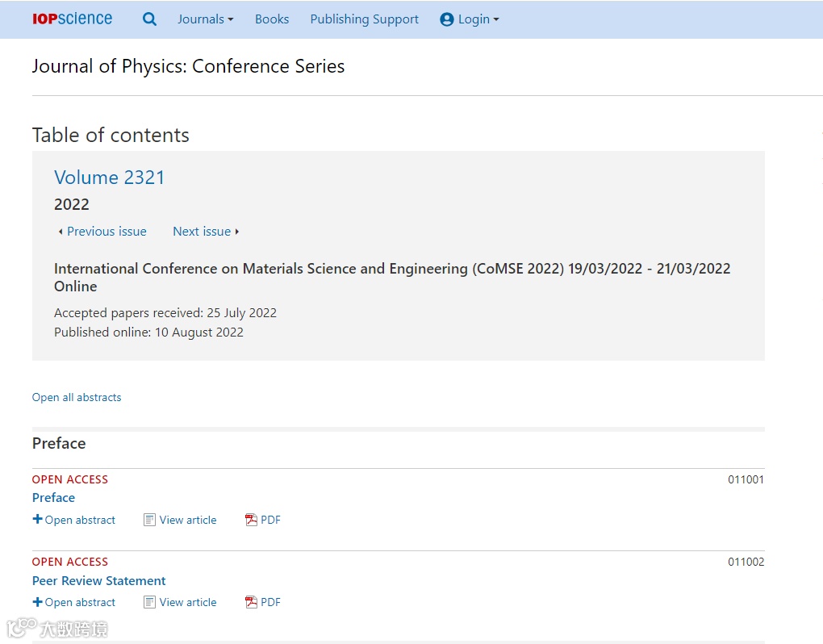Open the search magnifier icon
The height and width of the screenshot is (644, 823).
pyautogui.click(x=149, y=19)
